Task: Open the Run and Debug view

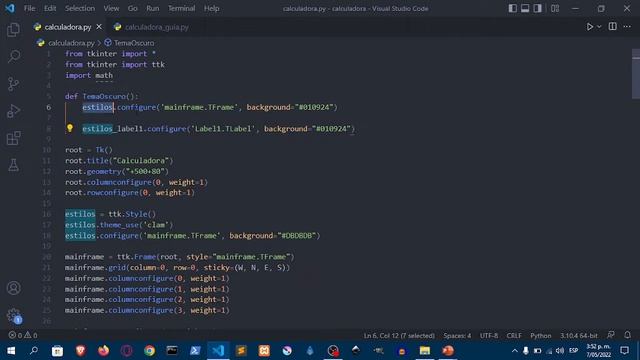Action: (x=13, y=111)
